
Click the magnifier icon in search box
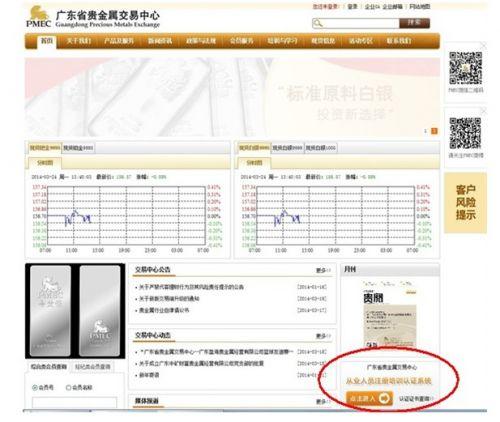point(318,23)
